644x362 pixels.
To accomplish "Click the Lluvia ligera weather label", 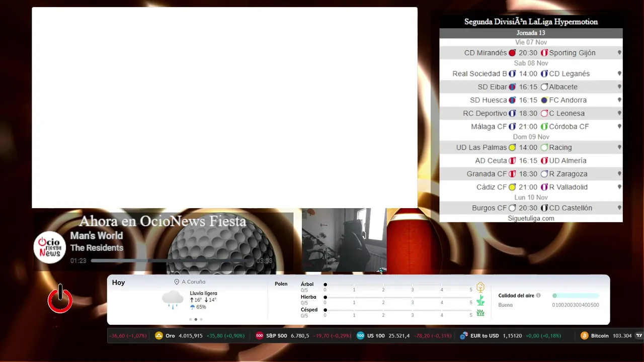I will (204, 293).
